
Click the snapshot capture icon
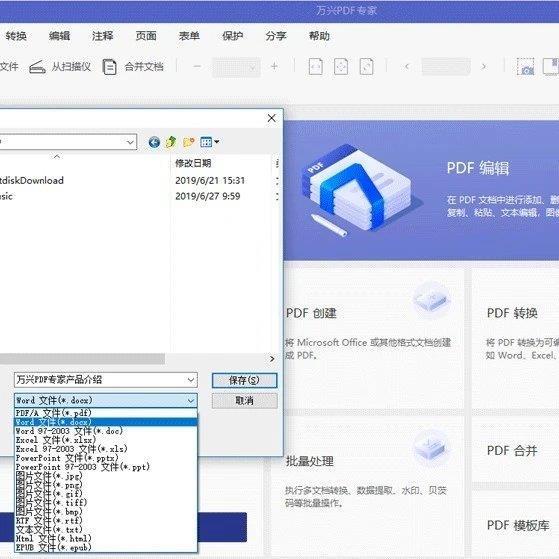[x=526, y=67]
